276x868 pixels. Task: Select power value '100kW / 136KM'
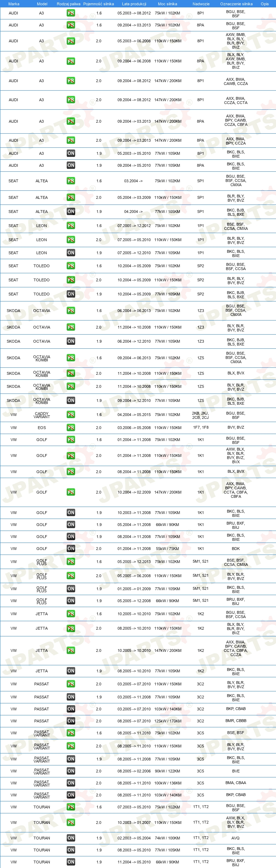[x=168, y=783]
